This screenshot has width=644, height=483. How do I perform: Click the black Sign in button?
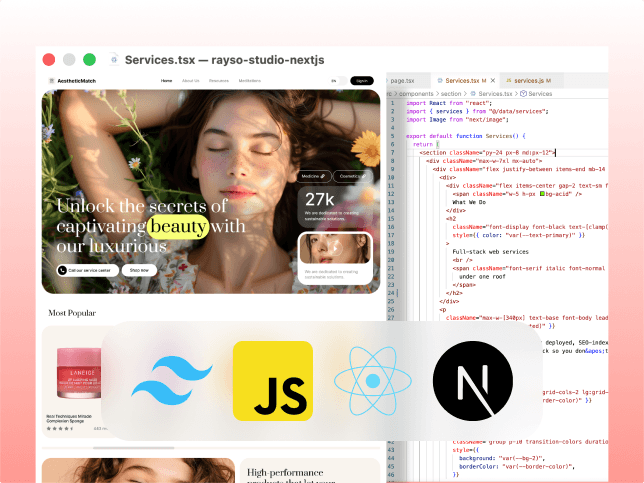click(x=362, y=81)
